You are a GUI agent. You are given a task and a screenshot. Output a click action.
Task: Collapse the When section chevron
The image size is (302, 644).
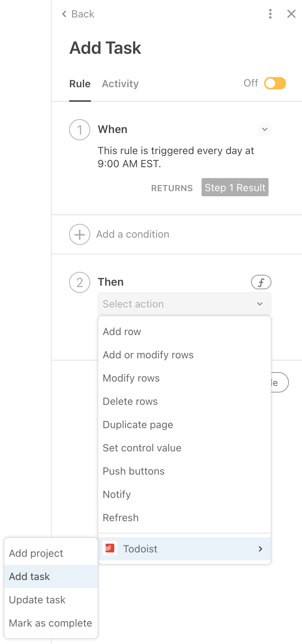tap(265, 129)
